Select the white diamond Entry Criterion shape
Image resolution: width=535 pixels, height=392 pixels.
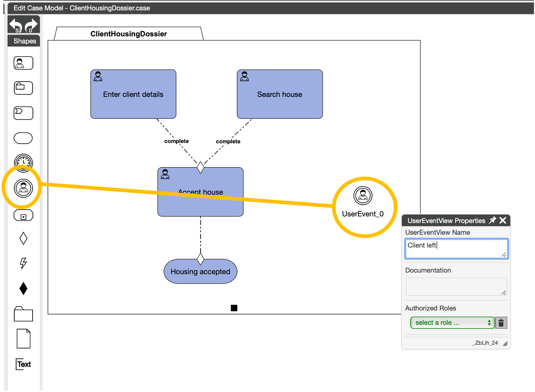pyautogui.click(x=23, y=238)
